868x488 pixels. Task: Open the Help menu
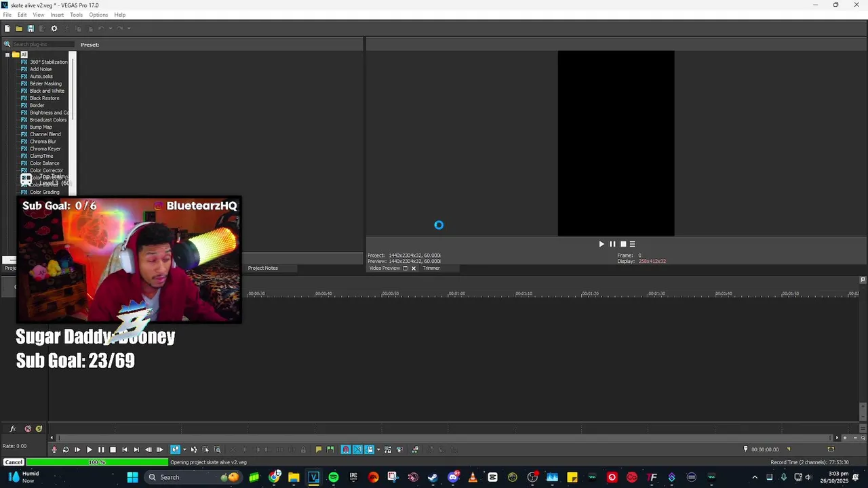119,15
